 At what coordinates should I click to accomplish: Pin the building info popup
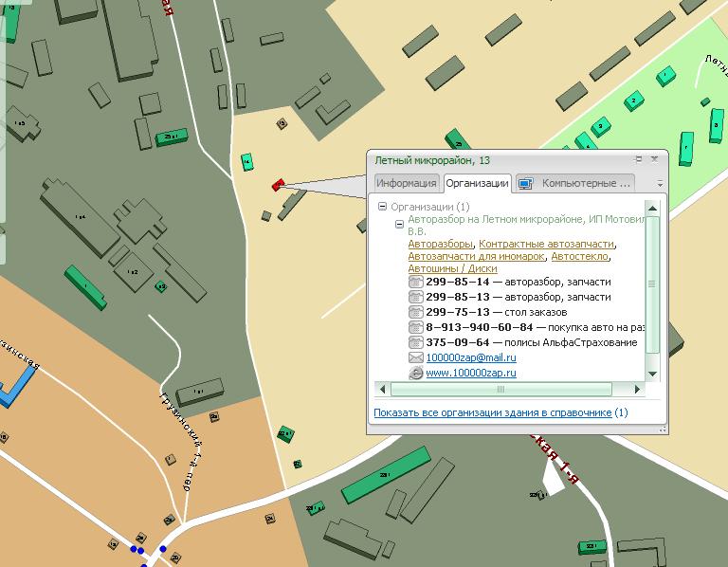[639, 159]
